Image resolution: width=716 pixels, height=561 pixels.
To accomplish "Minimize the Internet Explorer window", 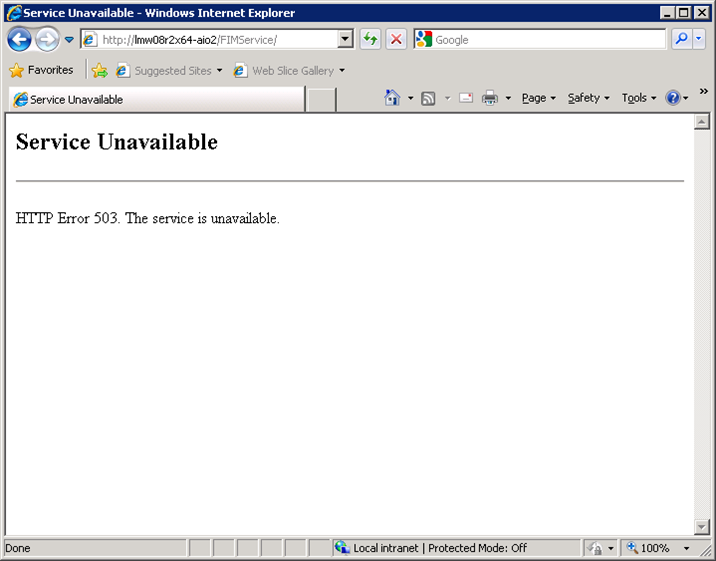I will point(667,12).
